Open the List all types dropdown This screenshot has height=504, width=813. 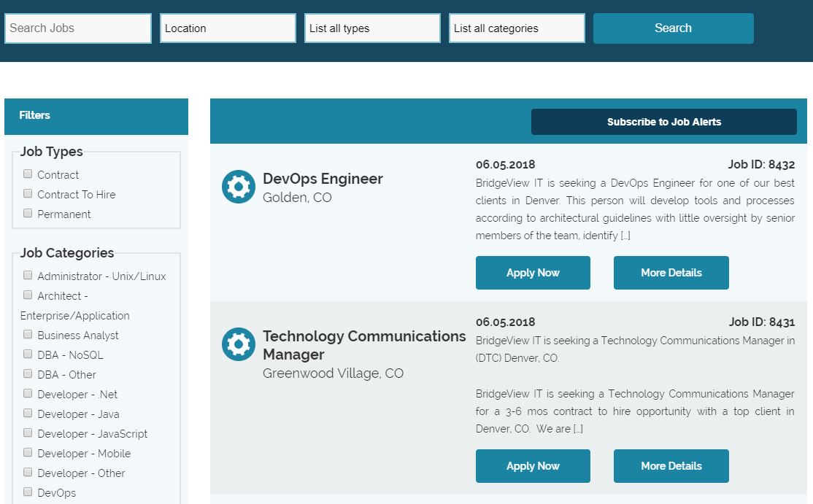[x=372, y=28]
